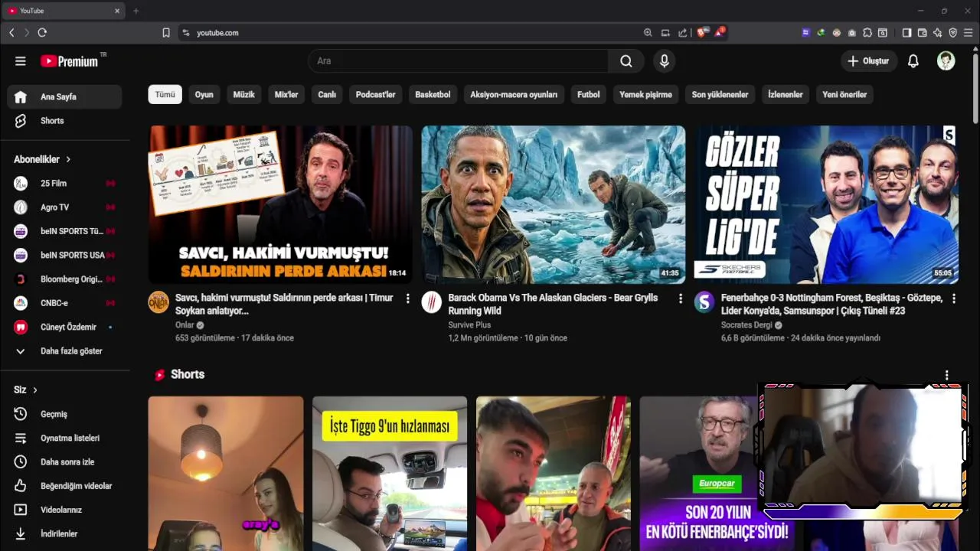Click Survive Plus channel avatar
The height and width of the screenshot is (551, 980).
[432, 302]
